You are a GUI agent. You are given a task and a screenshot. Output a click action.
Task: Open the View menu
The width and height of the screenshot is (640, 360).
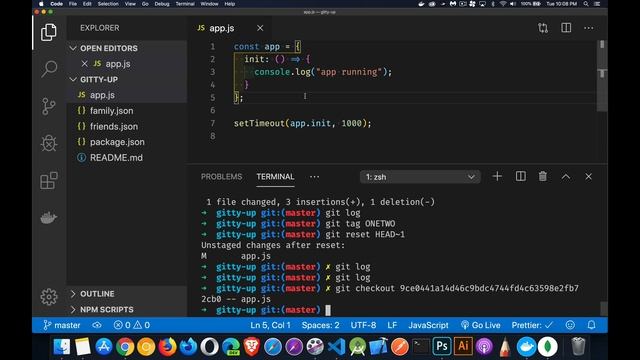(130, 4)
